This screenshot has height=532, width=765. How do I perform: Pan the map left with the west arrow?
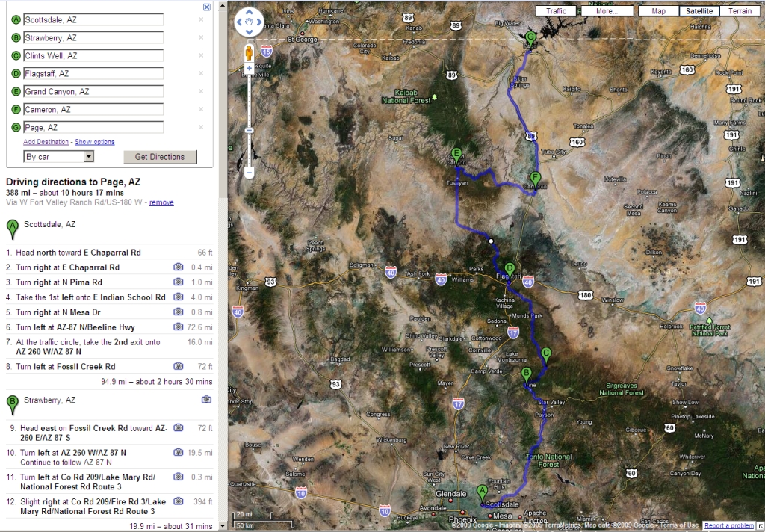[240, 22]
